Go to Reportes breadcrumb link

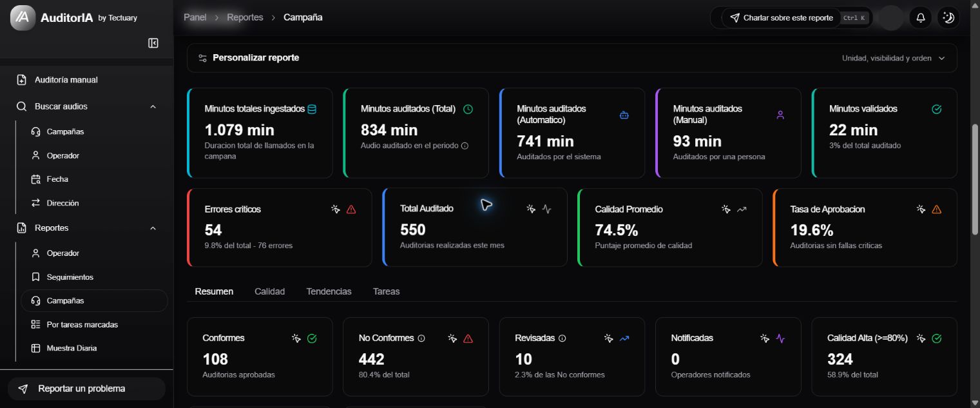tap(245, 17)
